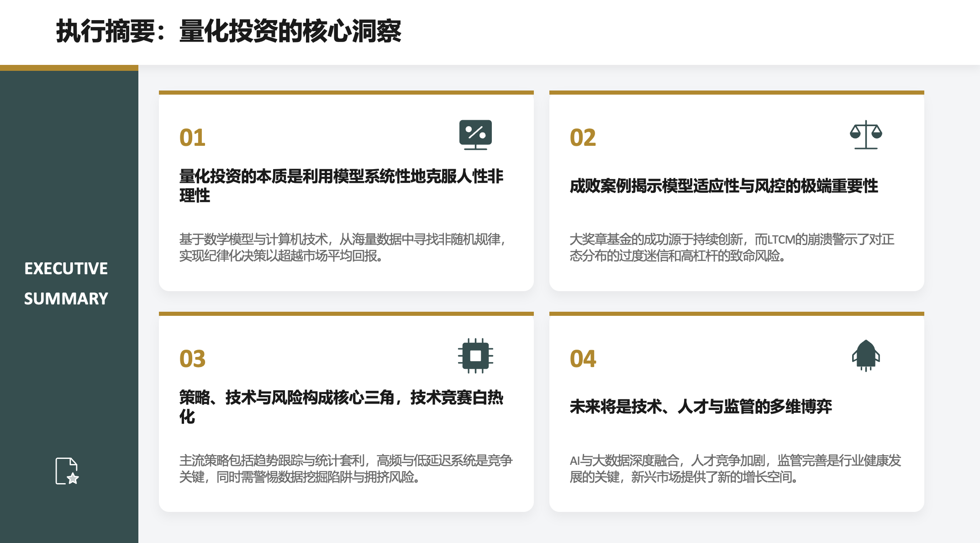This screenshot has width=980, height=543.
Task: Click card 02 heading about 成败案例
Action: tap(723, 186)
